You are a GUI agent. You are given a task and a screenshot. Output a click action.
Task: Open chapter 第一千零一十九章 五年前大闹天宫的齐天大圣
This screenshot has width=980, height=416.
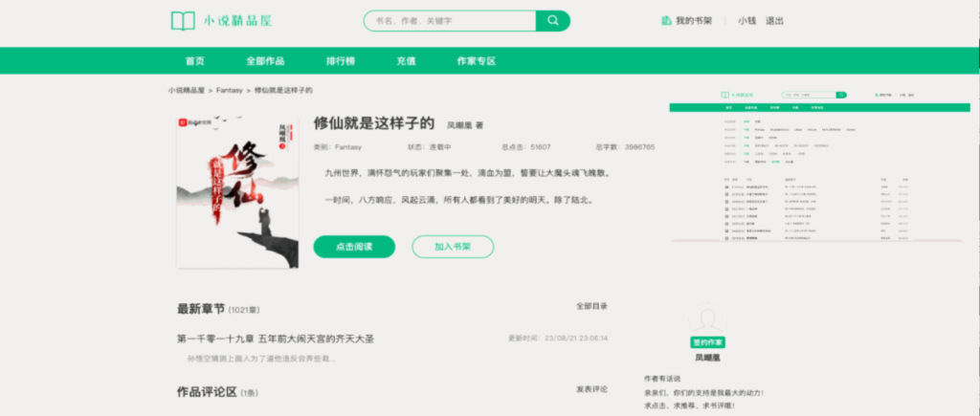276,339
